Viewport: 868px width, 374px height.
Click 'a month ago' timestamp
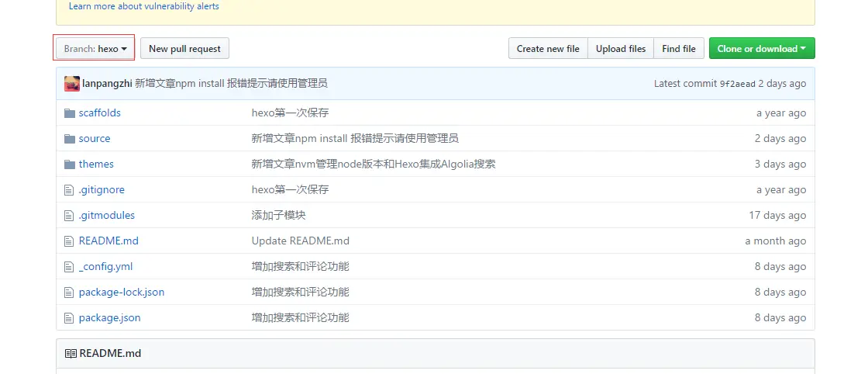pos(776,241)
